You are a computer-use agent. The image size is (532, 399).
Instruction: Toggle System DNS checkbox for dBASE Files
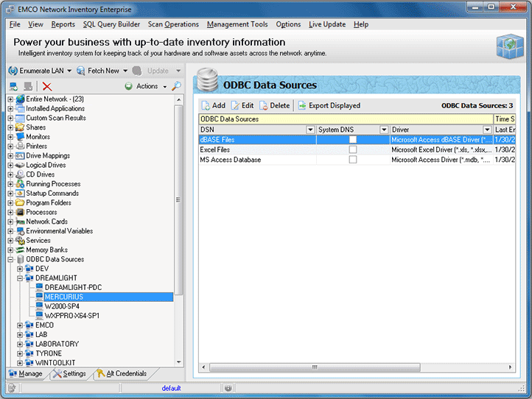click(353, 139)
